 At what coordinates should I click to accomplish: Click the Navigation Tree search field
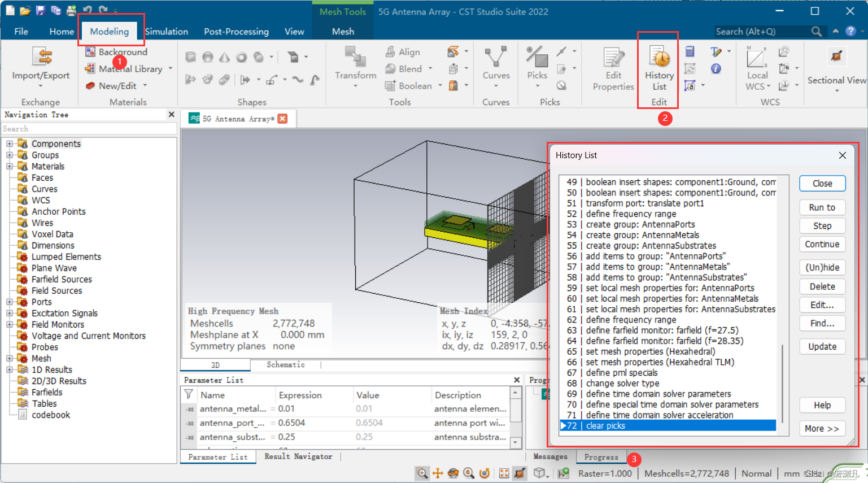tap(89, 129)
